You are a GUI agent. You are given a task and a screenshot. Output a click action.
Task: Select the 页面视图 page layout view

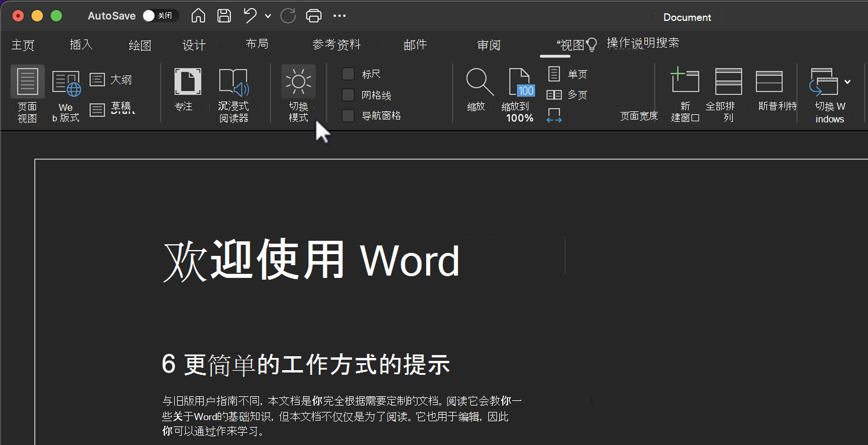(x=27, y=95)
